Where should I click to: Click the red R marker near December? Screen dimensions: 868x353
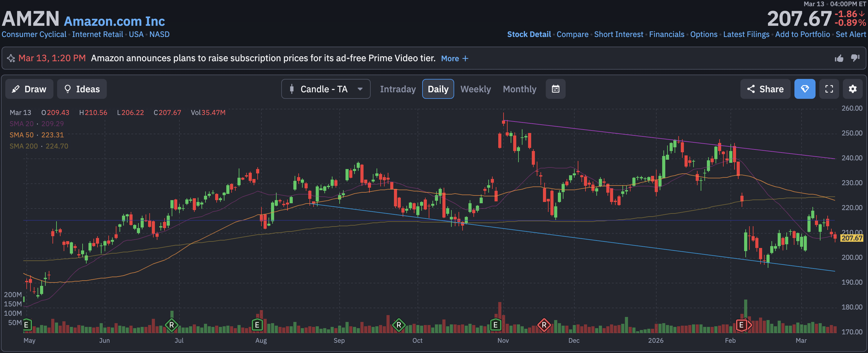[544, 325]
